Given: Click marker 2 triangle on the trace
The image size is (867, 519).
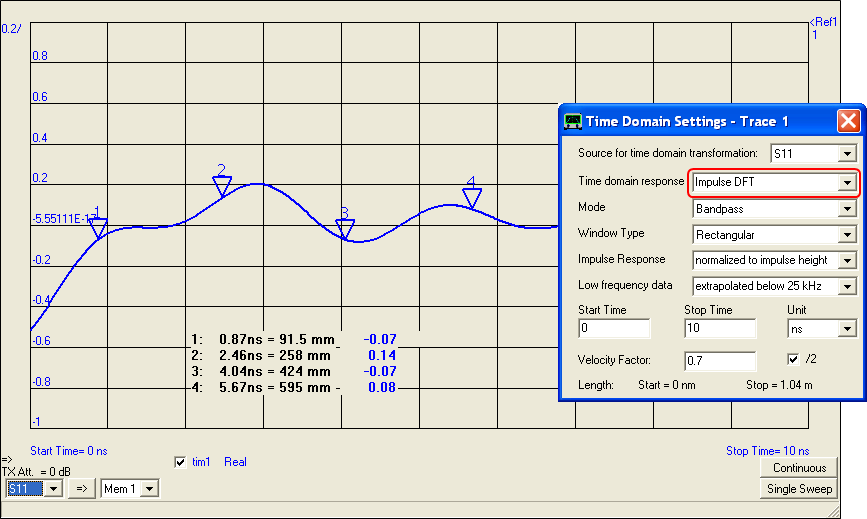Looking at the screenshot, I should click(x=222, y=186).
